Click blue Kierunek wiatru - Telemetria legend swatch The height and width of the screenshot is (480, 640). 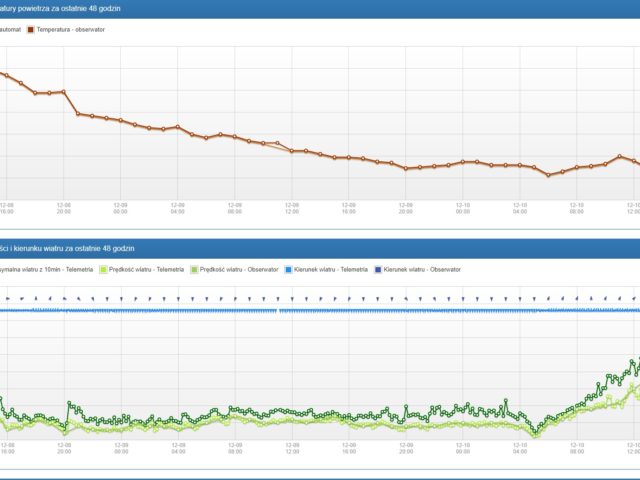coord(287,269)
